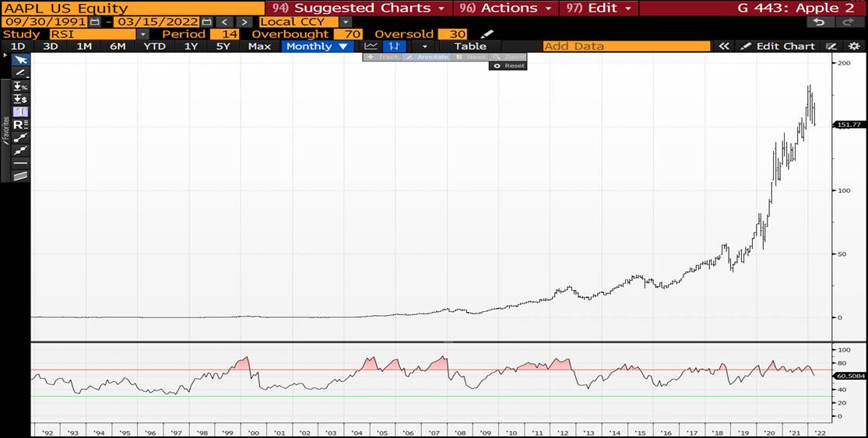Viewport: 868px width, 438px height.
Task: Click the AAPL US Equity security field
Action: (133, 9)
